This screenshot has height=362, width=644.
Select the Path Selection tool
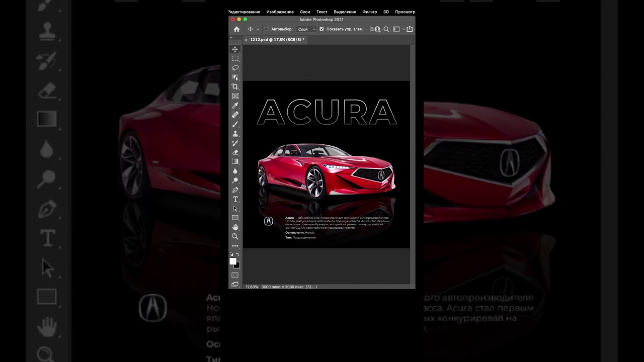[235, 208]
